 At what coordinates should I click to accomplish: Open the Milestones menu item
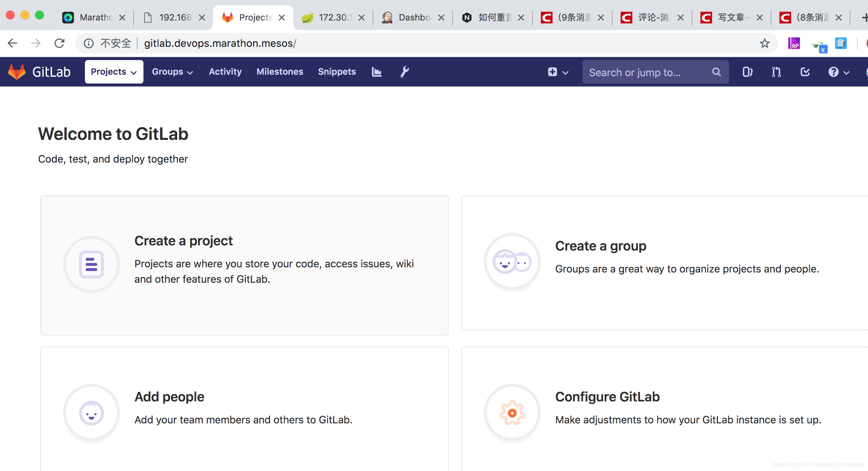280,72
